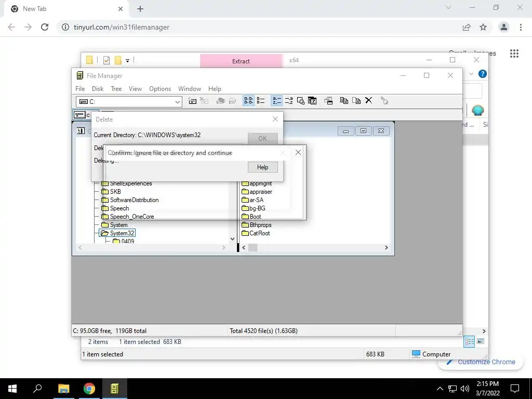Open Chrome's three-dot menu
This screenshot has width=532, height=399.
click(x=521, y=27)
